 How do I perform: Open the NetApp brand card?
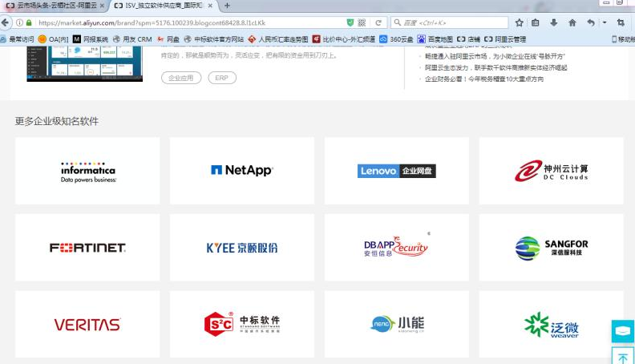(242, 171)
